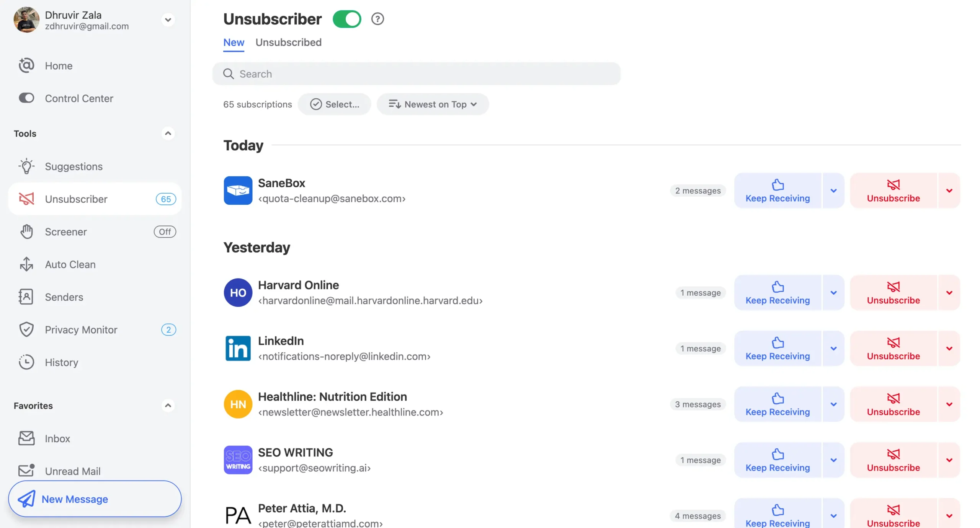Click the Control Center toggle icon
Screen dimensions: 980x528
tap(26, 98)
